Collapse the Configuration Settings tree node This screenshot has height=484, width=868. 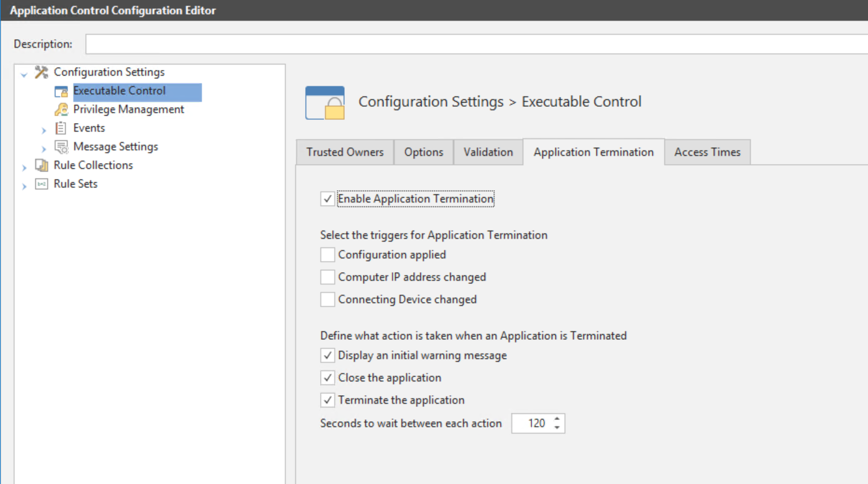pyautogui.click(x=24, y=75)
